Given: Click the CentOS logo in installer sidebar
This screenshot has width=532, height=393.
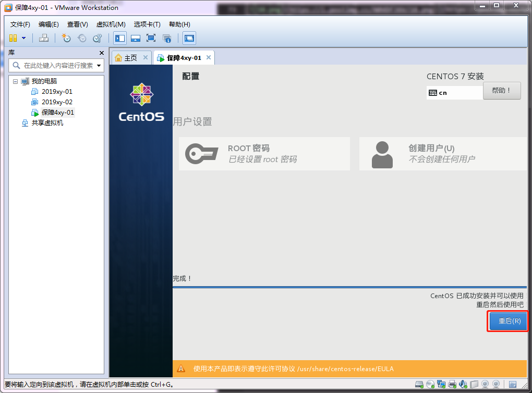Looking at the screenshot, I should [x=141, y=102].
